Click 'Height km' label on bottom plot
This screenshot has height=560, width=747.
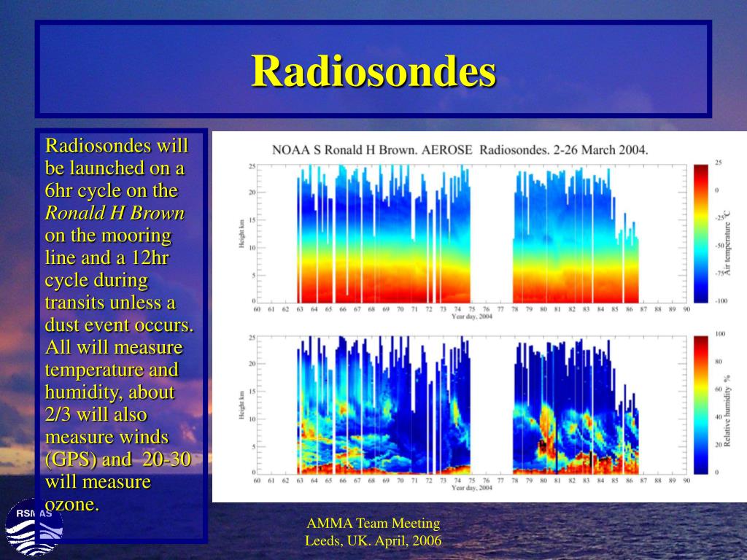coord(241,405)
